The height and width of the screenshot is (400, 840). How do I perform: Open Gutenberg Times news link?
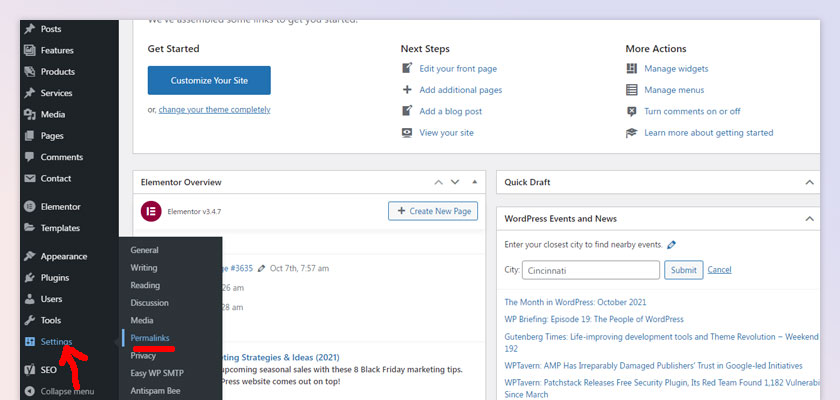coord(662,343)
